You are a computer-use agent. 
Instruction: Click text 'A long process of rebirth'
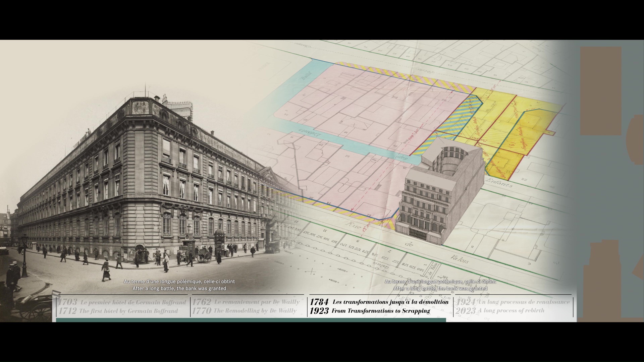pos(511,310)
